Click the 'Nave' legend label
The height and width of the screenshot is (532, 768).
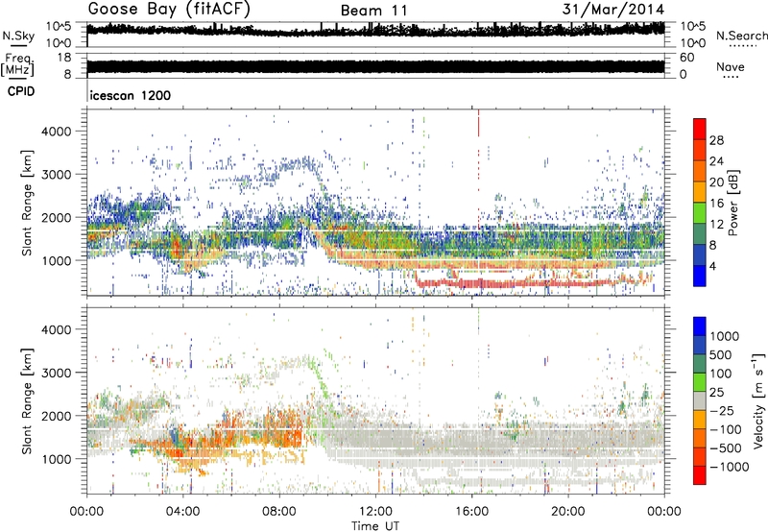[x=731, y=66]
